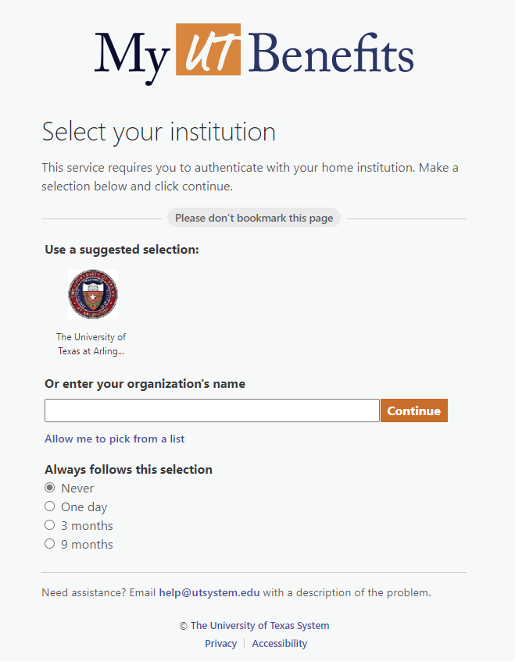Click the Never label text
This screenshot has height=662, width=516.
pyautogui.click(x=77, y=488)
